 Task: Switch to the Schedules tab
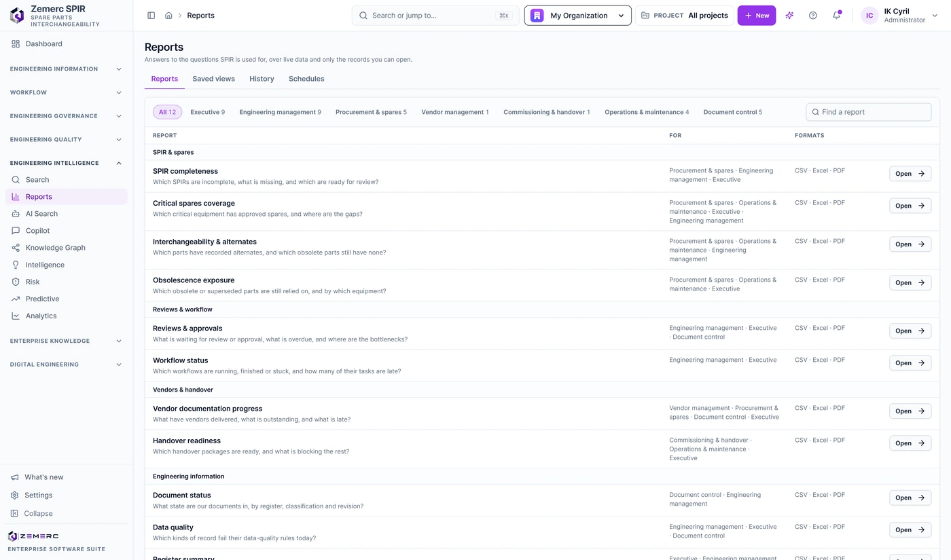(306, 79)
